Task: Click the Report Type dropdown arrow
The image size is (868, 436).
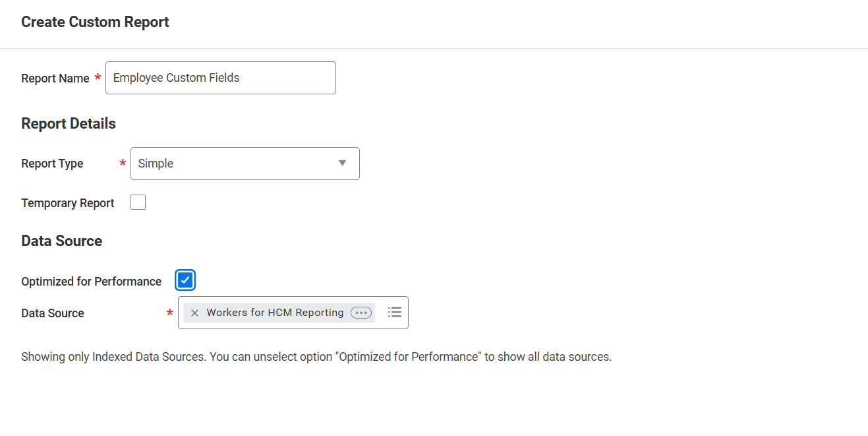Action: [x=342, y=163]
